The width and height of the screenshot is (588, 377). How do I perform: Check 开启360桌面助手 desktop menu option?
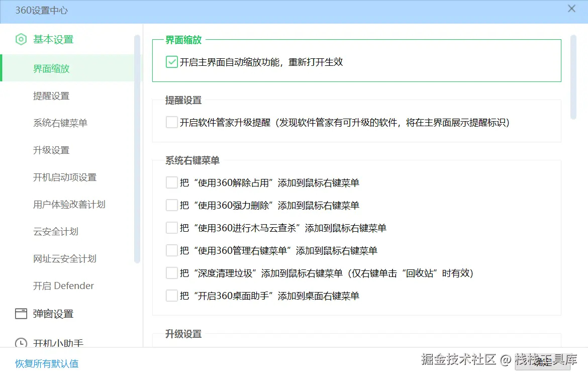(x=172, y=296)
